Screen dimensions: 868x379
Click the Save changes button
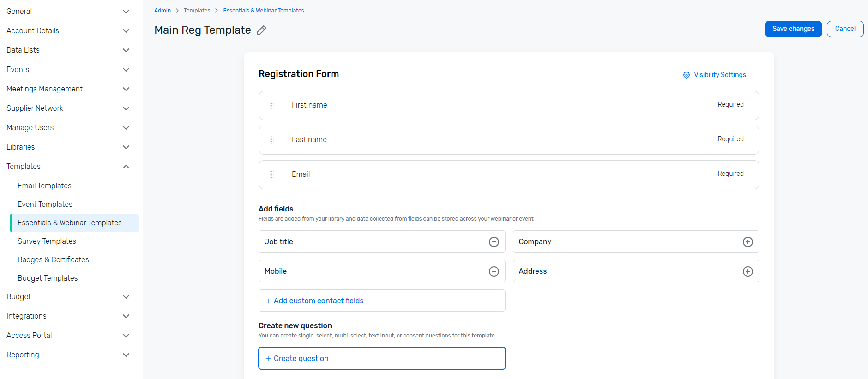coord(793,29)
